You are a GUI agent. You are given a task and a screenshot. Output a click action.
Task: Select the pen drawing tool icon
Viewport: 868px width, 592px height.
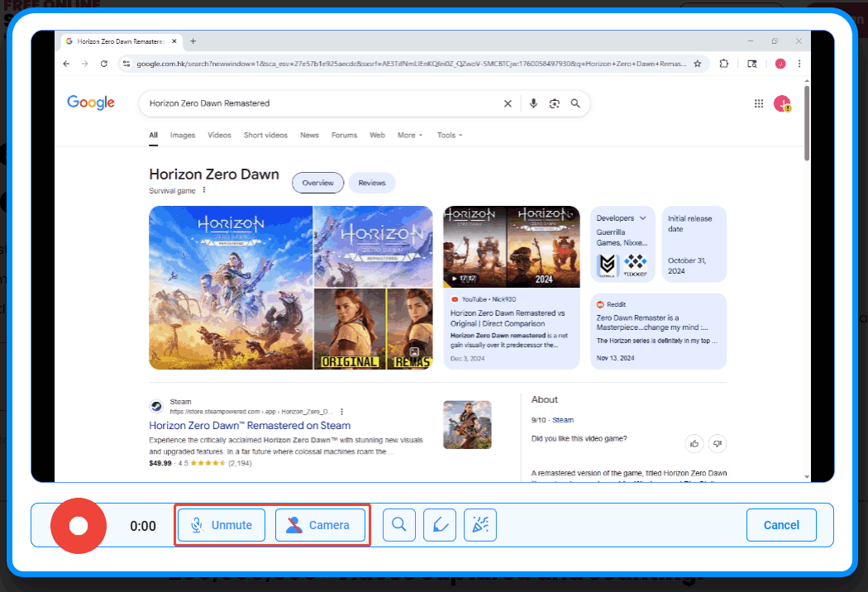pyautogui.click(x=440, y=525)
